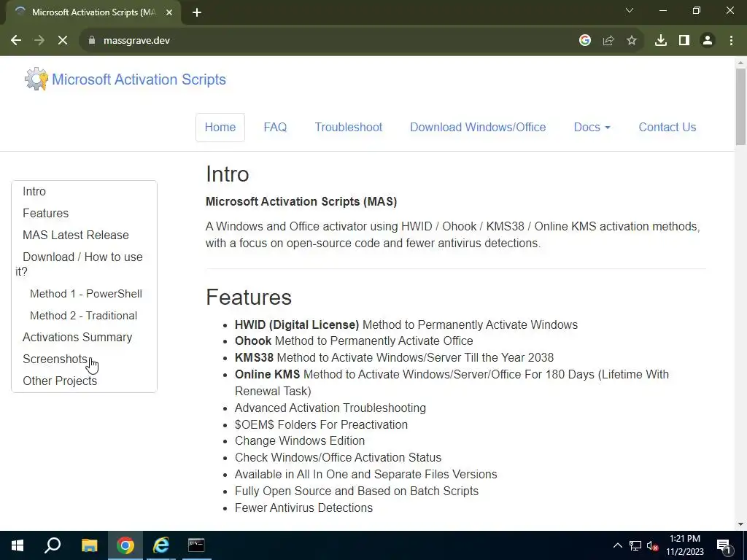Open Download Windows/Office nav item
The height and width of the screenshot is (560, 747).
[478, 127]
